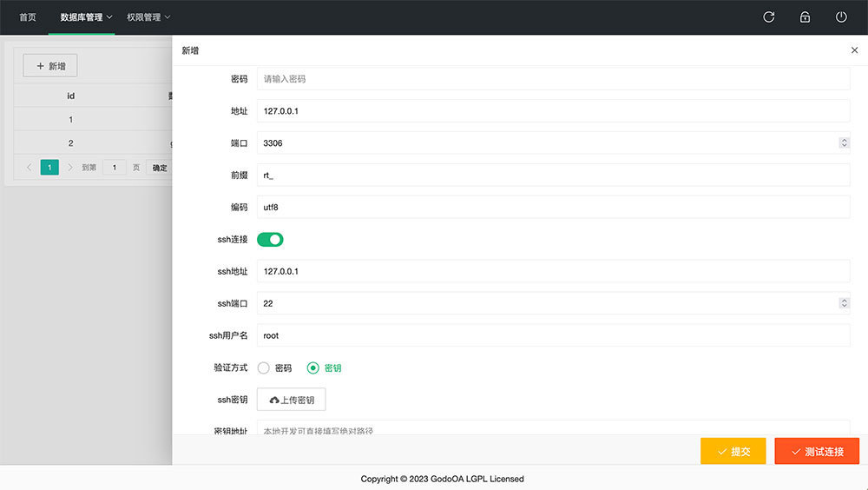Click the 前缀 field showing rt_

pyautogui.click(x=553, y=175)
